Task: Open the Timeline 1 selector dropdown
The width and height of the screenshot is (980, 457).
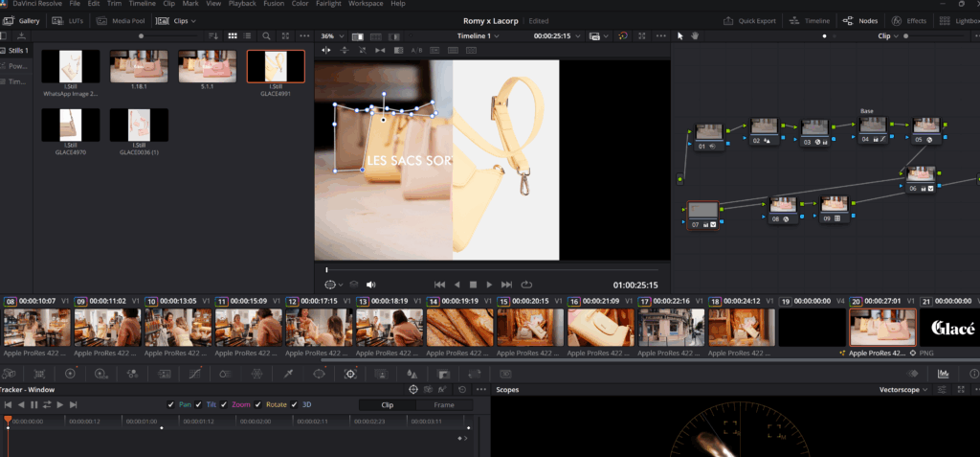Action: tap(479, 36)
